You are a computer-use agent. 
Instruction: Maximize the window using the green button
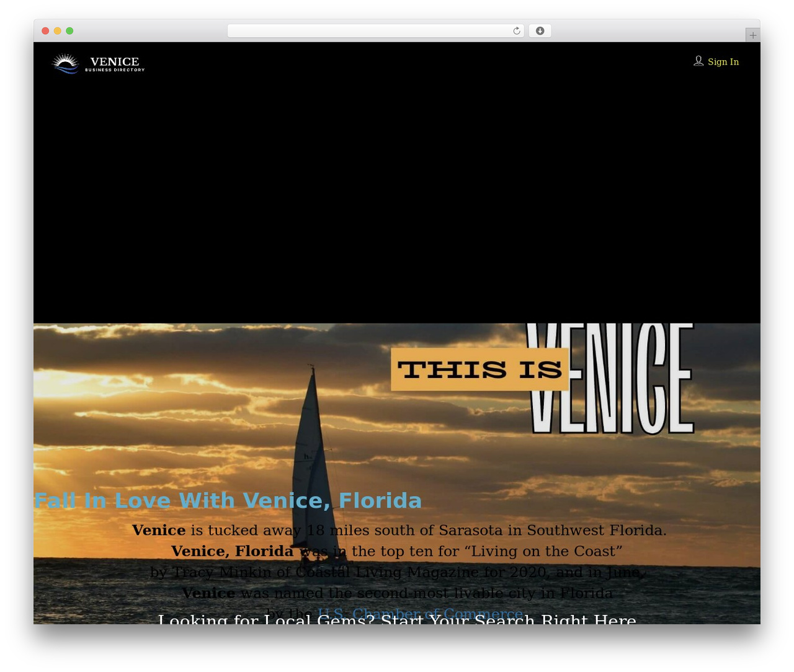(x=69, y=31)
